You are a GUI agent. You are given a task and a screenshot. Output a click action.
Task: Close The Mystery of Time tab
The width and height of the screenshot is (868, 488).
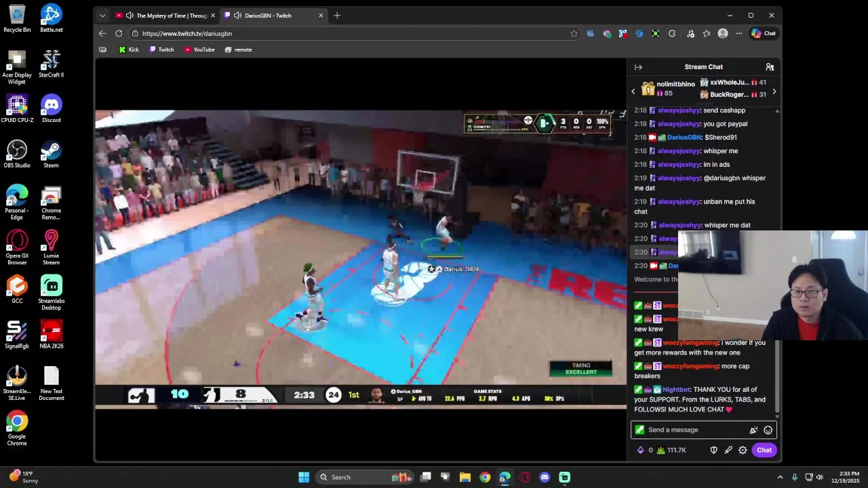tap(212, 16)
